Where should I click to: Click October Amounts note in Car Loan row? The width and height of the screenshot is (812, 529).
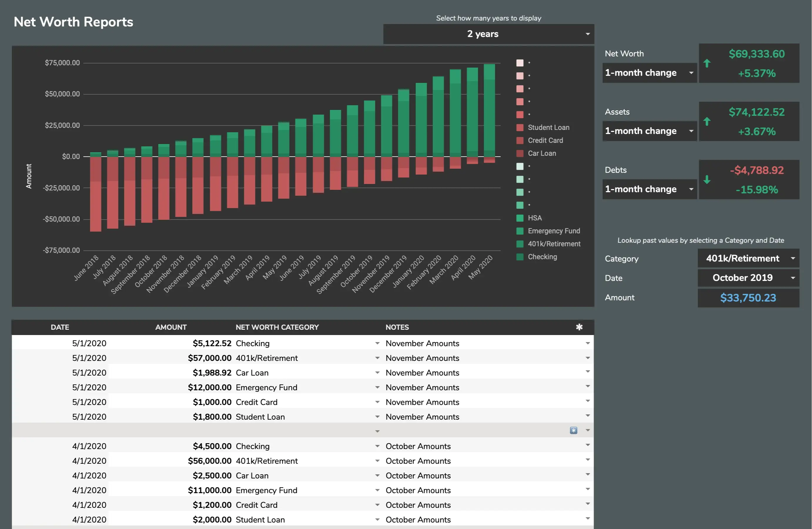(x=418, y=476)
